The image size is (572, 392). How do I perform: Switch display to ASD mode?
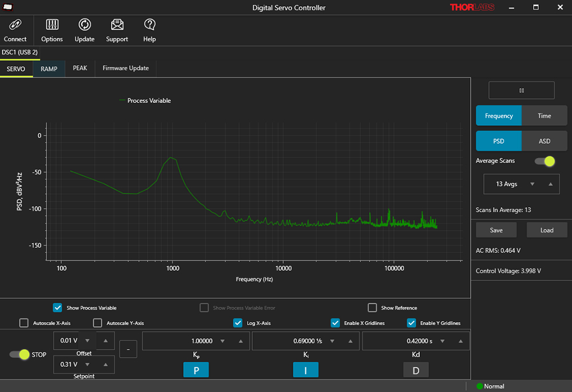coord(544,141)
